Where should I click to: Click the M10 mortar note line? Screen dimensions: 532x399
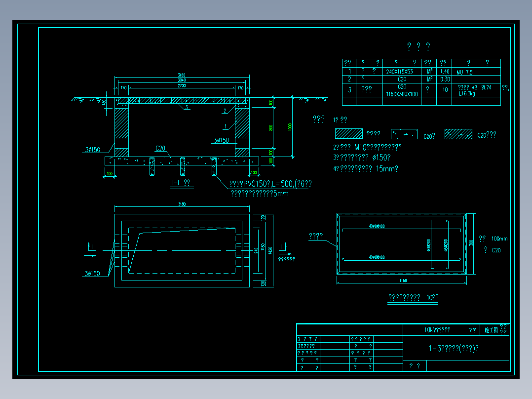(368, 147)
